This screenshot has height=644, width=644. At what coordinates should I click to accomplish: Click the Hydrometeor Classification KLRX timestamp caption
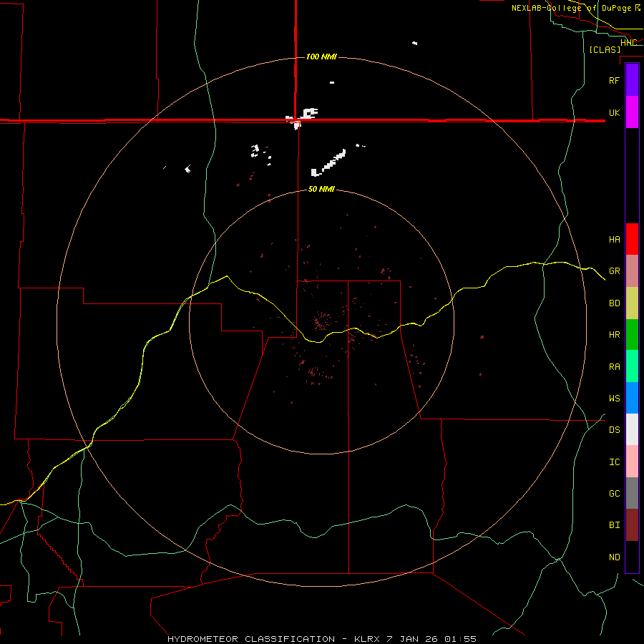(x=321, y=639)
